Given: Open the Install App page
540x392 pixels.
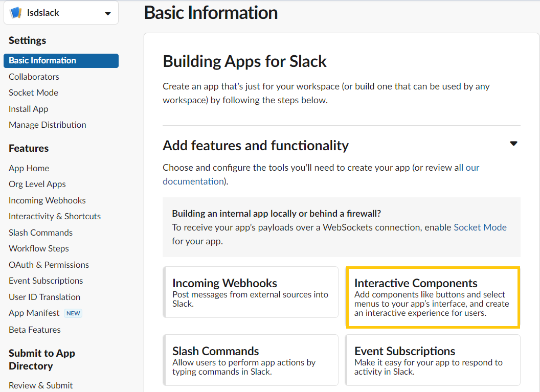Looking at the screenshot, I should tap(28, 109).
